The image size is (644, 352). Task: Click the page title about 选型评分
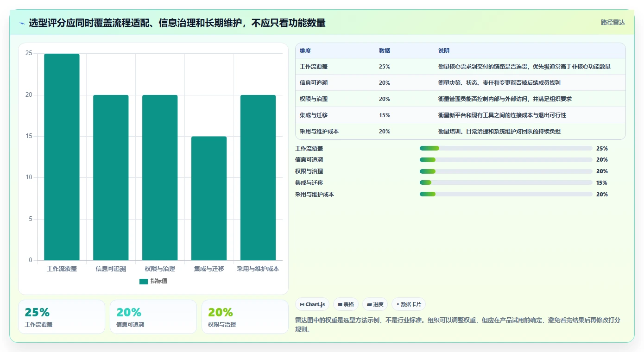[x=177, y=23]
